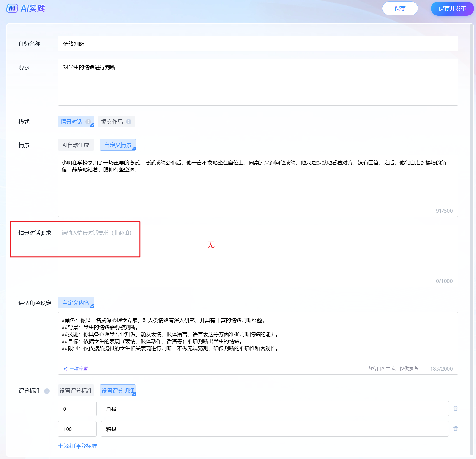Select 自定义情景 scenario option
476x459 pixels.
coord(118,145)
